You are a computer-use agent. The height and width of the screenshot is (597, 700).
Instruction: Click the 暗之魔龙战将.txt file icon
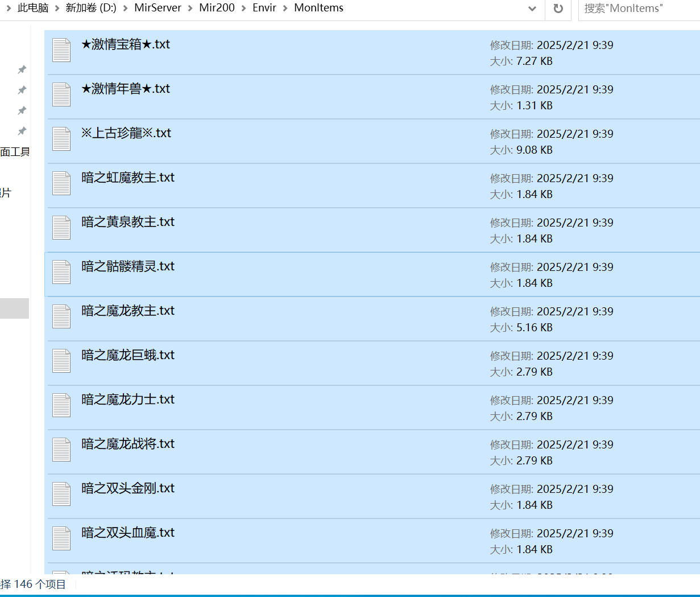click(x=61, y=450)
